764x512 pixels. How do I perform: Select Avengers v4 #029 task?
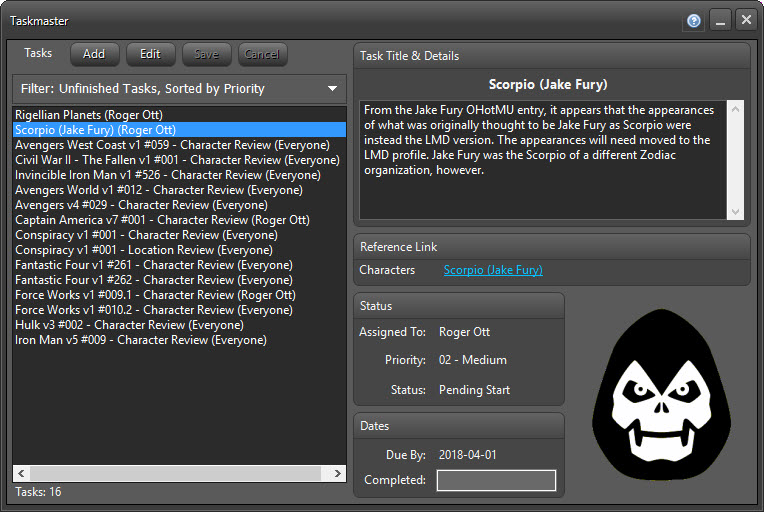point(179,205)
